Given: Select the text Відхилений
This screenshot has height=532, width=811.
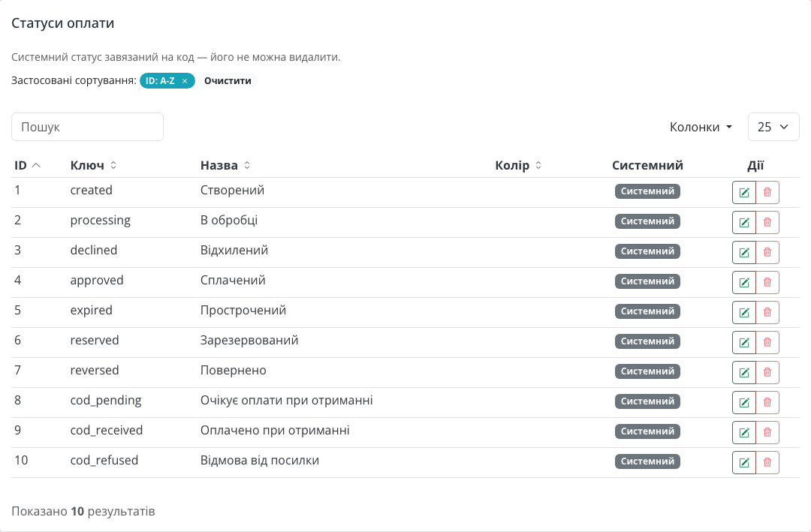Looking at the screenshot, I should pyautogui.click(x=234, y=250).
